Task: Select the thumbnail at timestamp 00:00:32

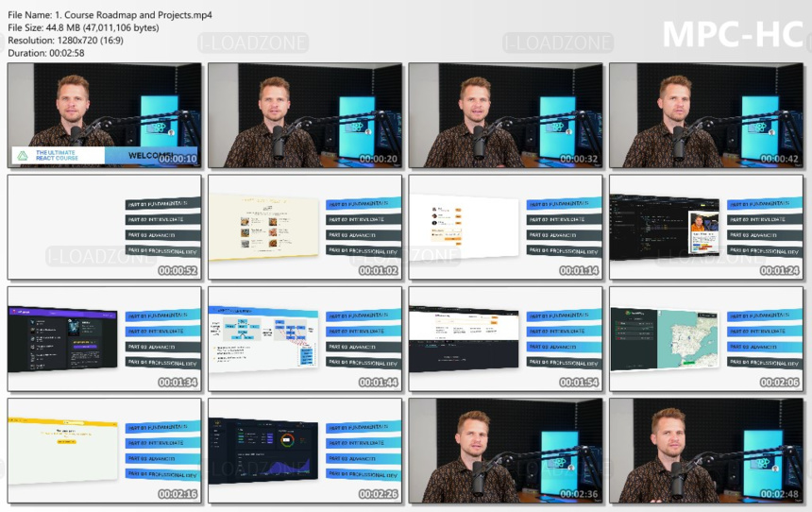Action: (x=505, y=115)
